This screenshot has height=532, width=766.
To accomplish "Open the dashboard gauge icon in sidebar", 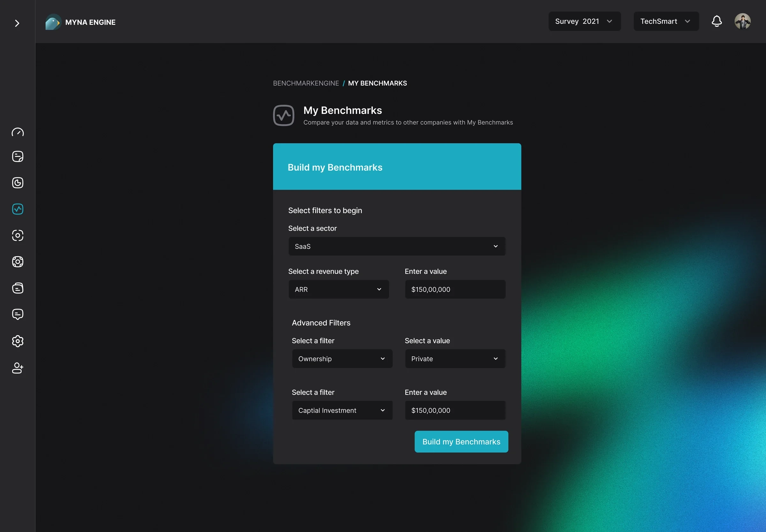I will 18,132.
